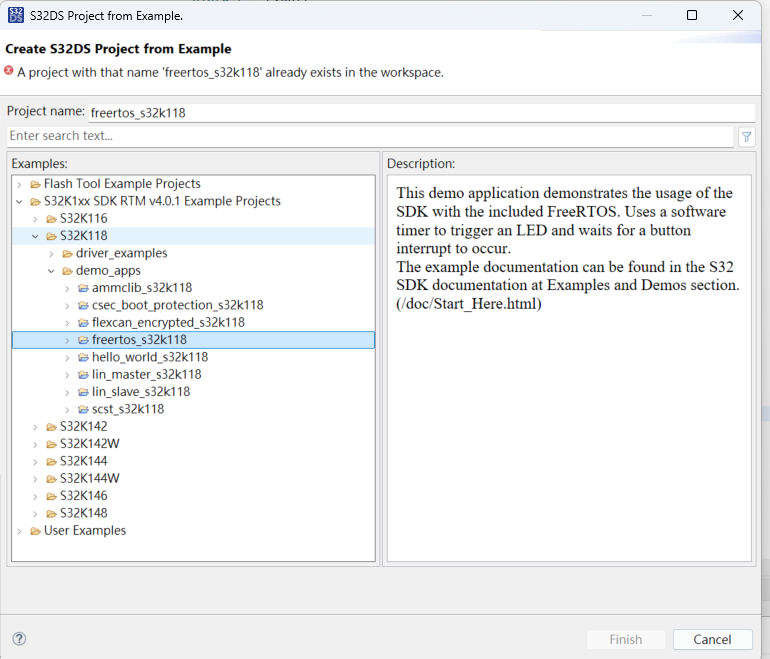Image resolution: width=770 pixels, height=659 pixels.
Task: Click the red error icon beside the message
Action: coord(8,71)
